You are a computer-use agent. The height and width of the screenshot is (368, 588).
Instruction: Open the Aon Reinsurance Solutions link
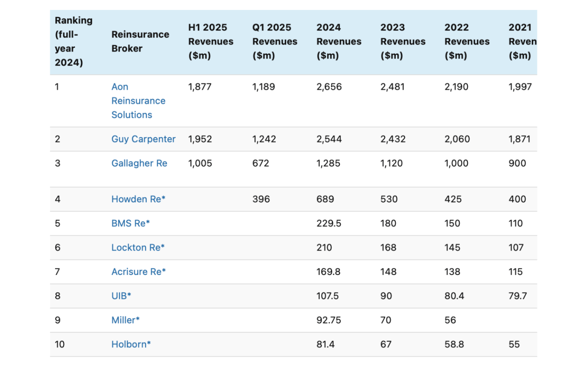pos(138,100)
